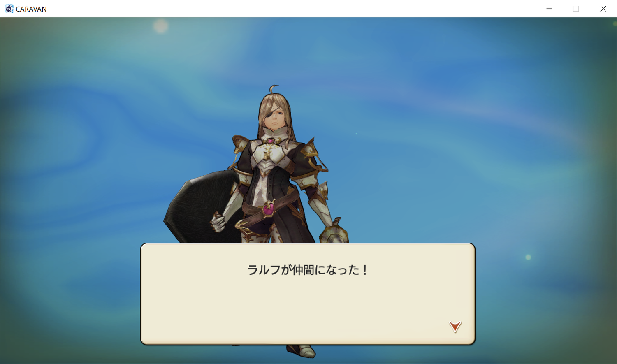Click the glowing orb in upper-left sky

161,26
